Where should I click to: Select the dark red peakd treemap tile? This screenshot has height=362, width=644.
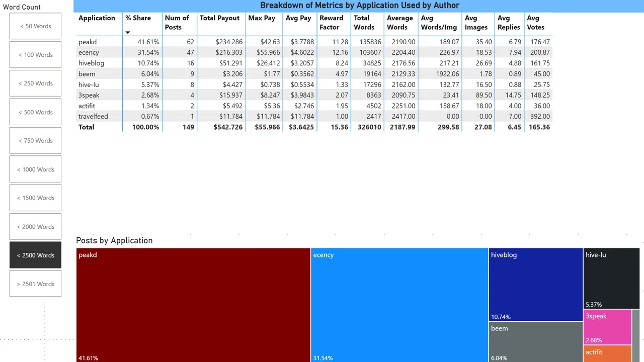click(193, 305)
